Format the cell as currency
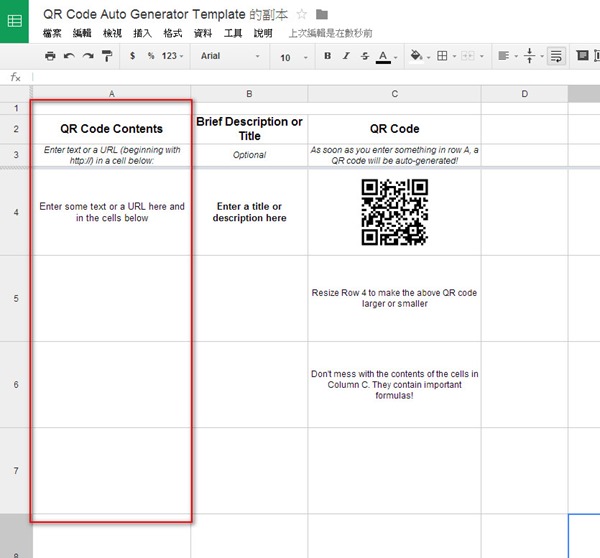 (133, 57)
